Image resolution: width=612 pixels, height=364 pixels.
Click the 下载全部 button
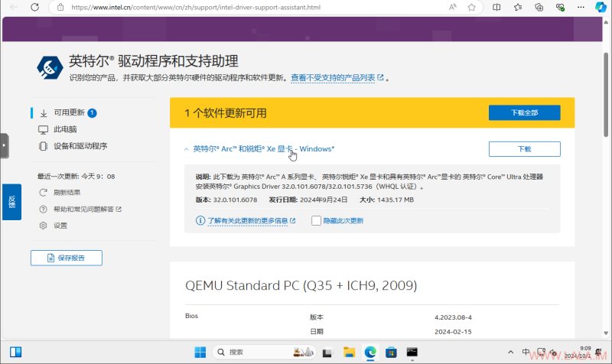click(x=524, y=112)
